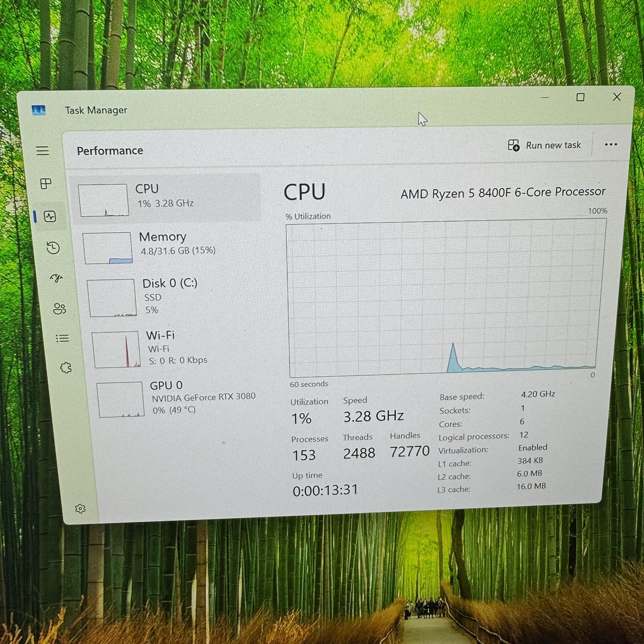Screen dimensions: 644x644
Task: Click the Logical processors 12 value
Action: (524, 435)
